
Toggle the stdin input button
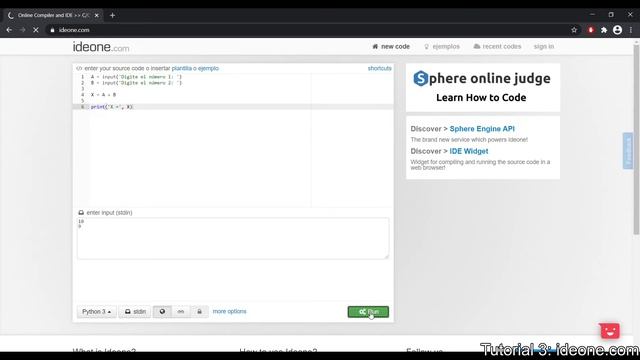(x=135, y=311)
